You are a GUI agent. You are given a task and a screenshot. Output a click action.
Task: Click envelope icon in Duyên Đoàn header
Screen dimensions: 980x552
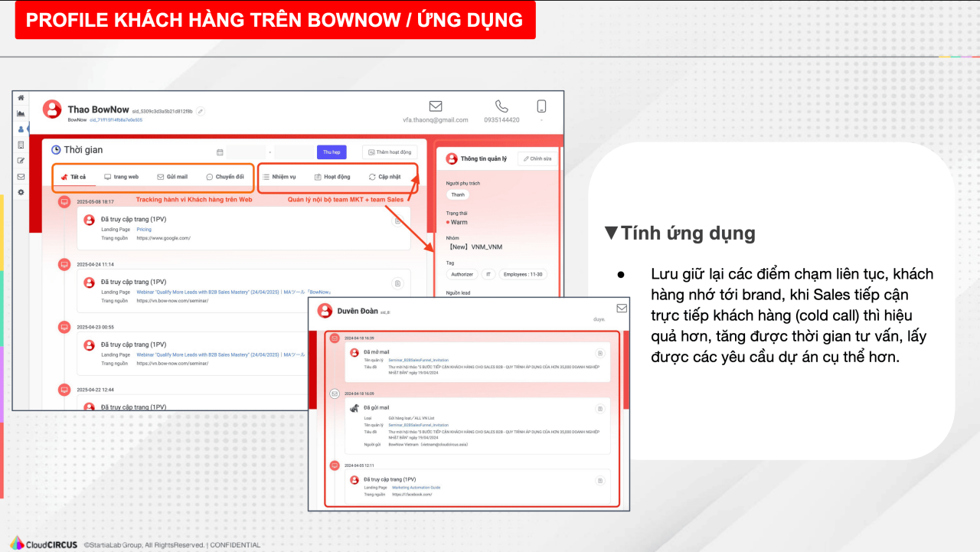coord(621,308)
